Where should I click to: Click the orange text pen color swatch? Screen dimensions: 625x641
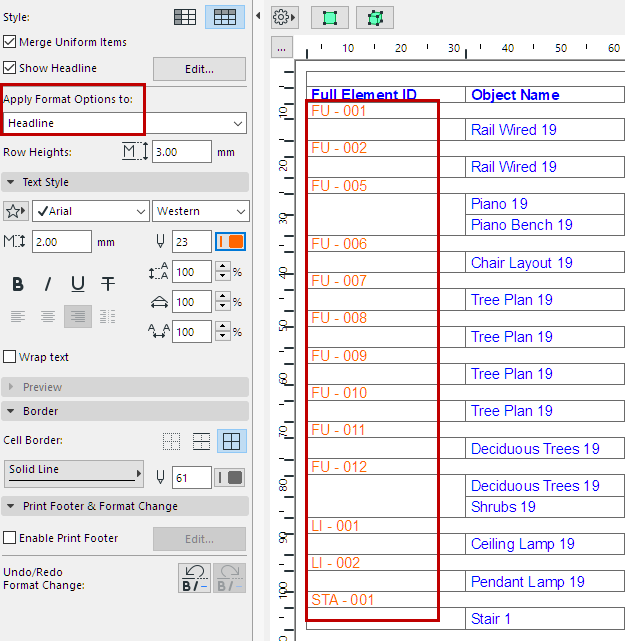pos(231,242)
